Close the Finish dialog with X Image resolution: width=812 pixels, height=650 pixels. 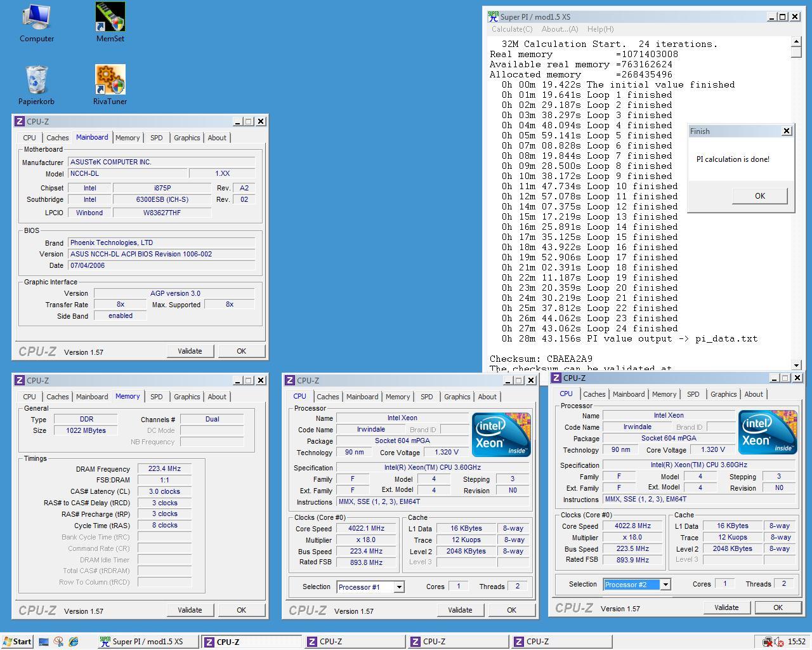[787, 131]
